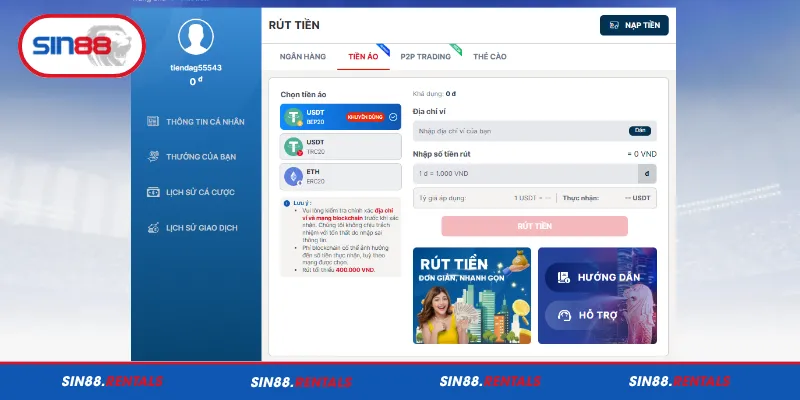Click the USDT BEP20 Tether coin icon
The image size is (800, 400).
[x=293, y=117]
